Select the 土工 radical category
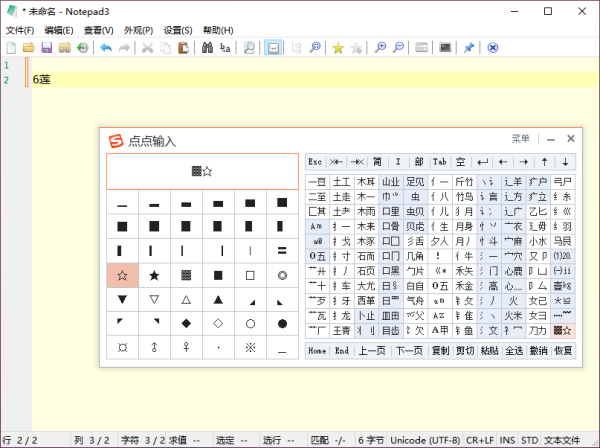This screenshot has width=600, height=448. (x=342, y=182)
